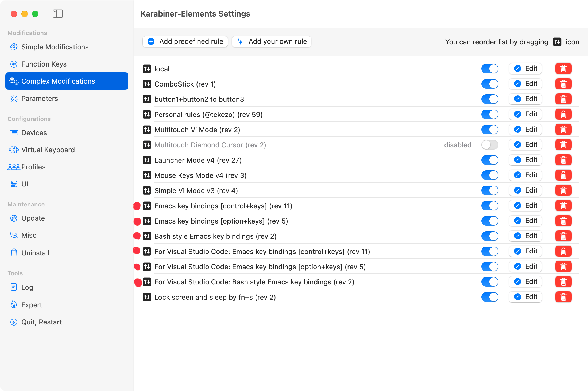The width and height of the screenshot is (588, 391).
Task: Open the Profiles section
Action: (x=67, y=167)
